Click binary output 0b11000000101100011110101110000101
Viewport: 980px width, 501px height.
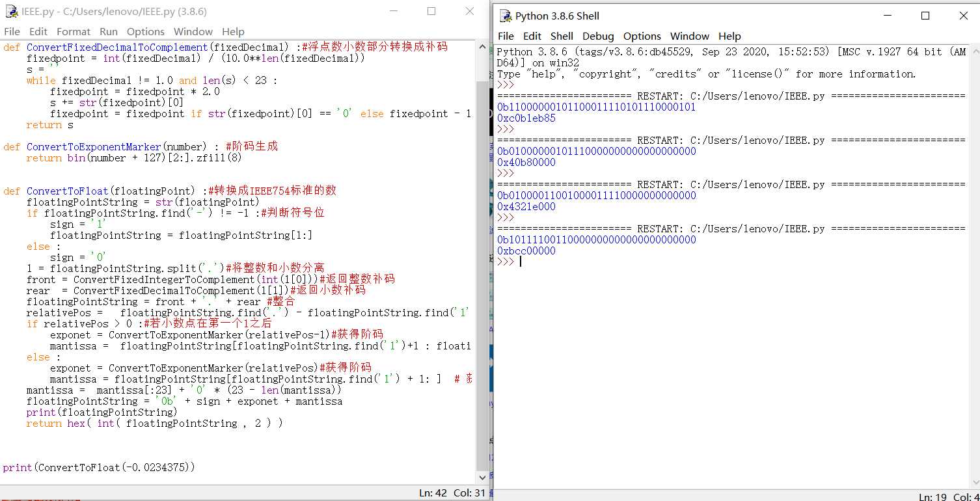[x=596, y=107]
